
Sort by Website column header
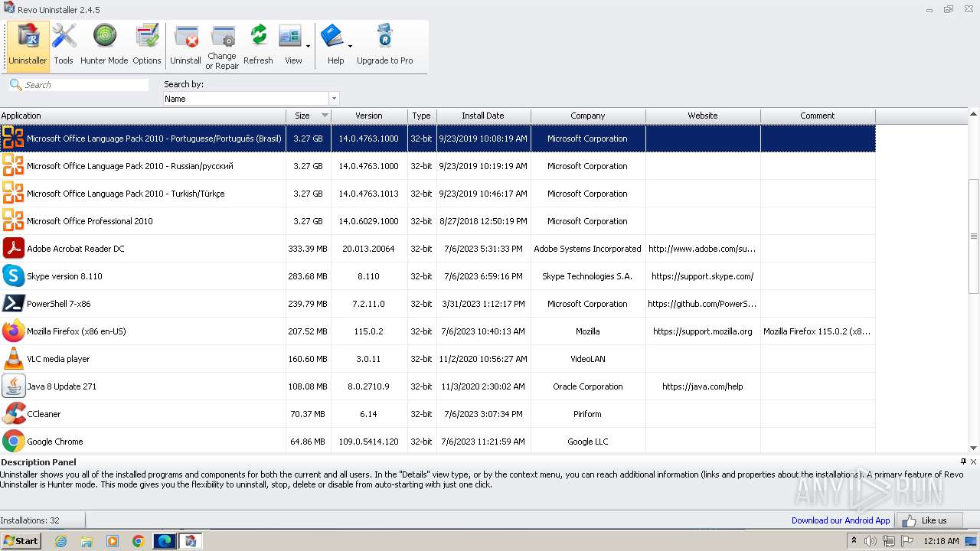[703, 116]
